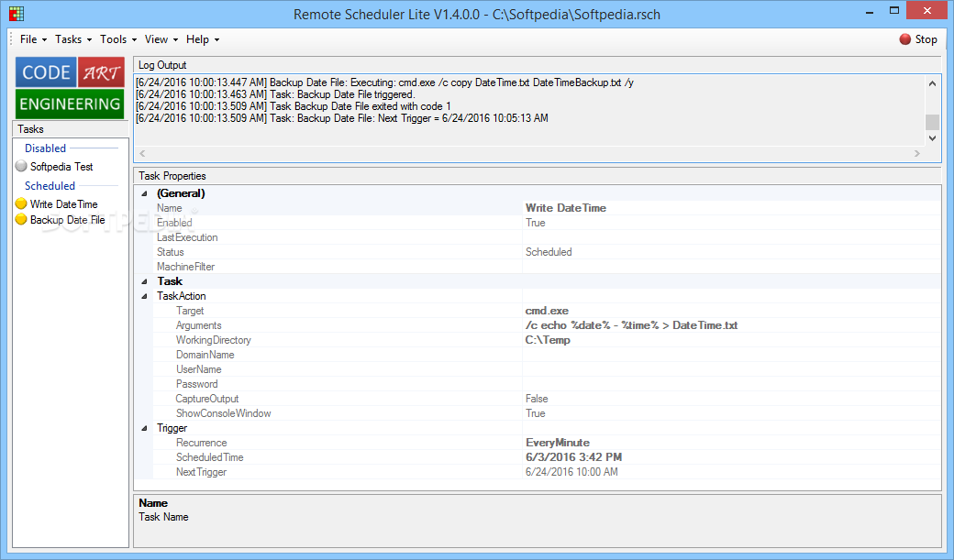The height and width of the screenshot is (560, 954).
Task: Open the Tasks menu
Action: click(x=73, y=38)
